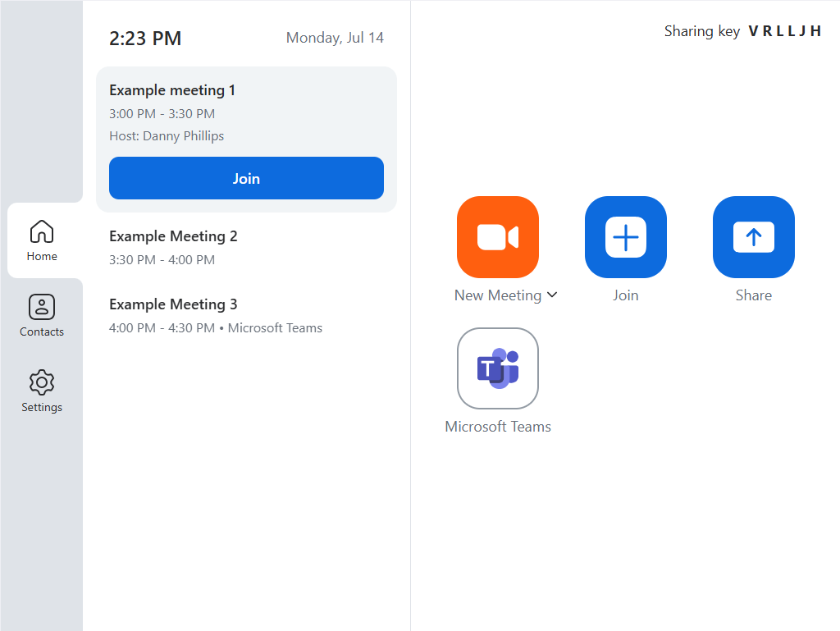Click the Contacts tab label
840x631 pixels.
(42, 332)
